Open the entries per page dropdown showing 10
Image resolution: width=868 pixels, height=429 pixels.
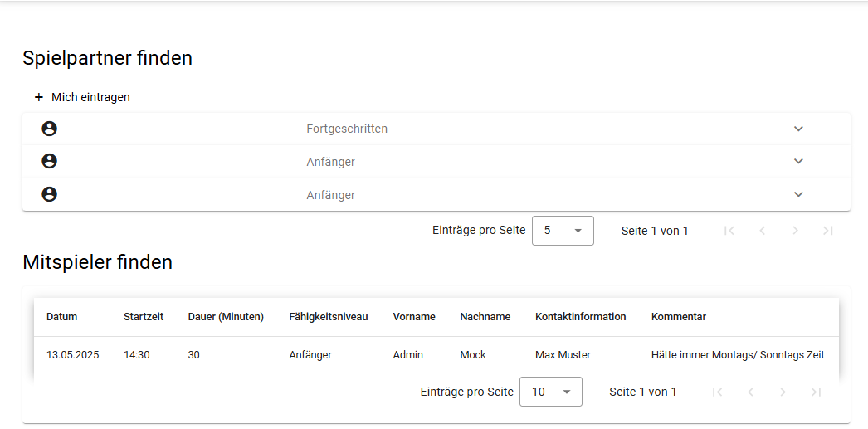coord(551,392)
